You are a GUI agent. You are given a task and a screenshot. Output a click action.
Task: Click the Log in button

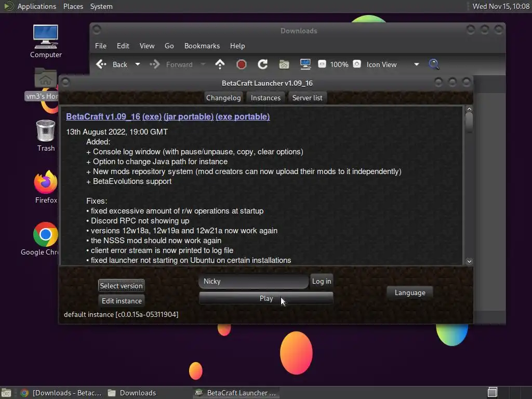(321, 281)
